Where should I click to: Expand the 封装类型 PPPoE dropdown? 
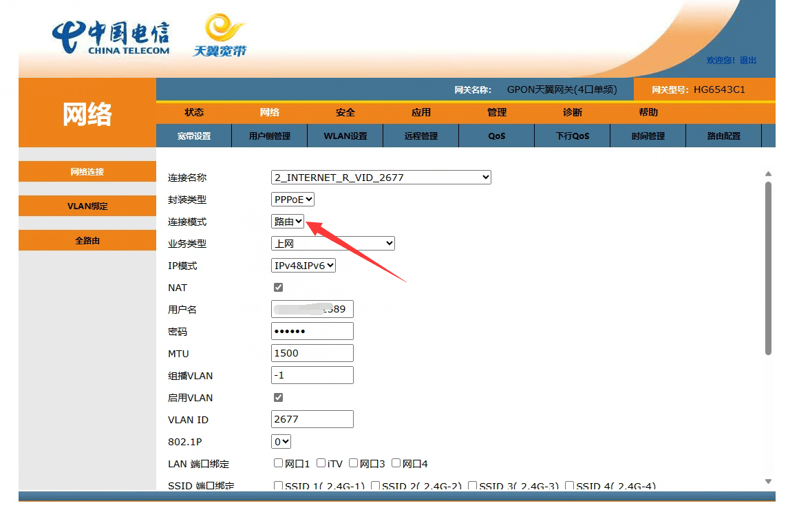point(293,200)
